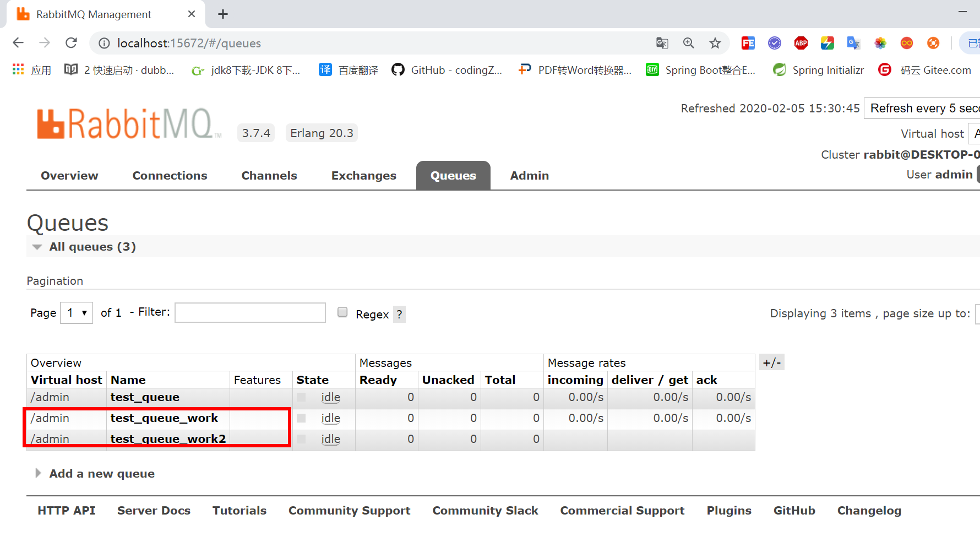
Task: Open the Page number dropdown
Action: [x=77, y=313]
